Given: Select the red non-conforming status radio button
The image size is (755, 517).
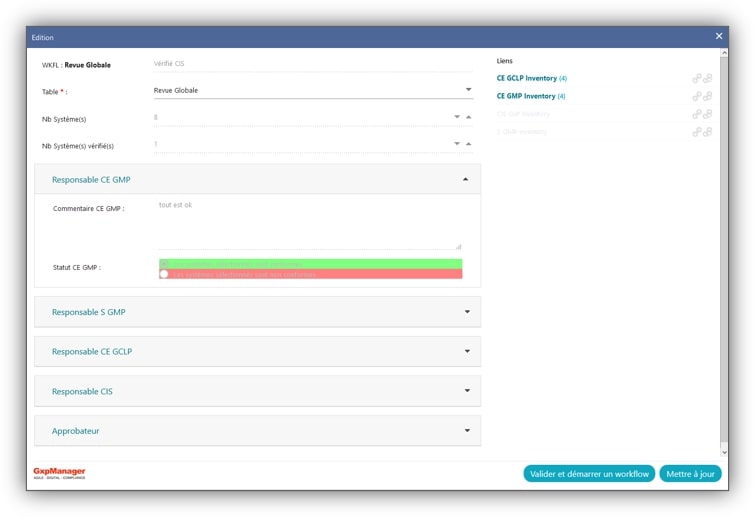Looking at the screenshot, I should point(164,274).
